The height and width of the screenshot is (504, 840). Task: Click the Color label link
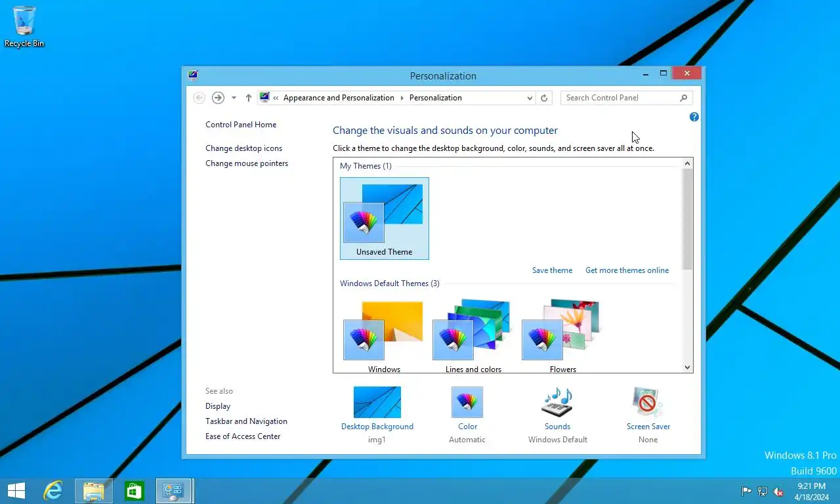[x=467, y=427]
